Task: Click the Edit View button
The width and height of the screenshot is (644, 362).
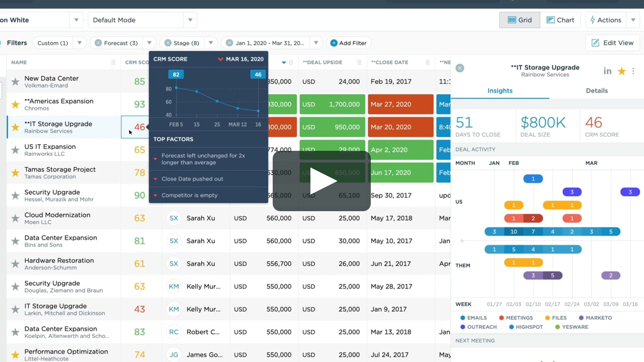Action: (612, 43)
